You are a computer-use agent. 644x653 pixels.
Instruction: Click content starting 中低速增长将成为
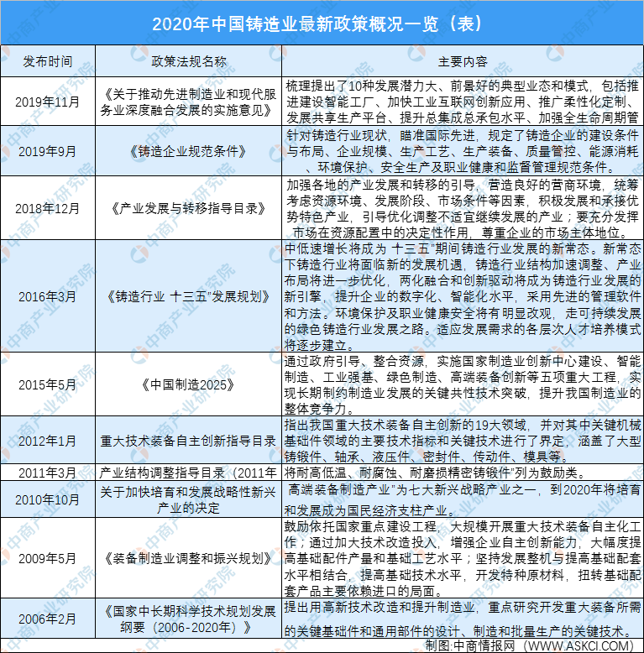pos(463,296)
